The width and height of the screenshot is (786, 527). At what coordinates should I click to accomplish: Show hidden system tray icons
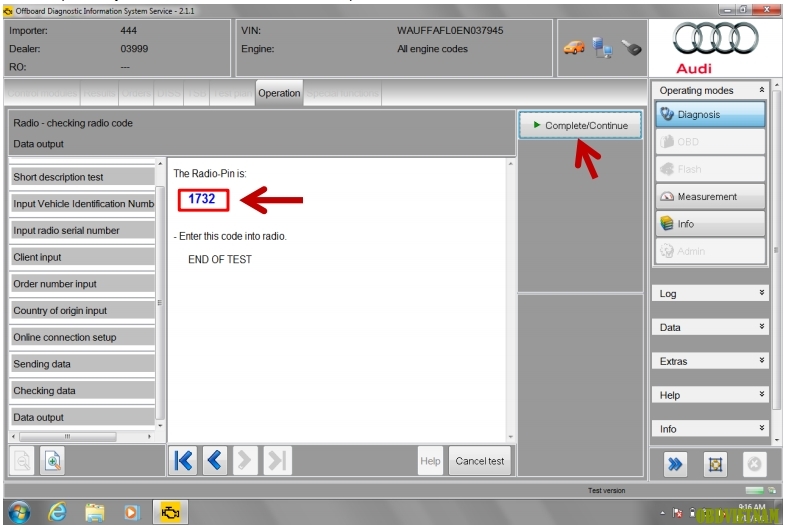pos(662,513)
